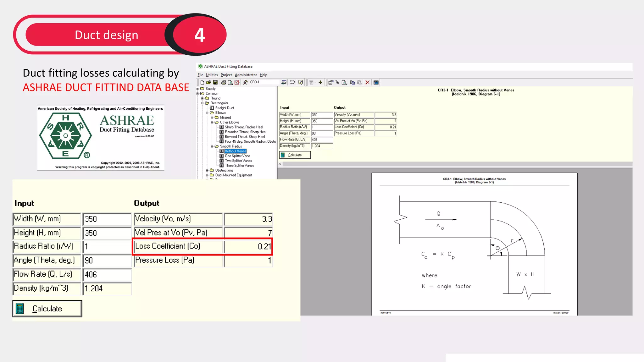644x362 pixels.
Task: Expand the Obstructions folder node
Action: [x=207, y=171]
